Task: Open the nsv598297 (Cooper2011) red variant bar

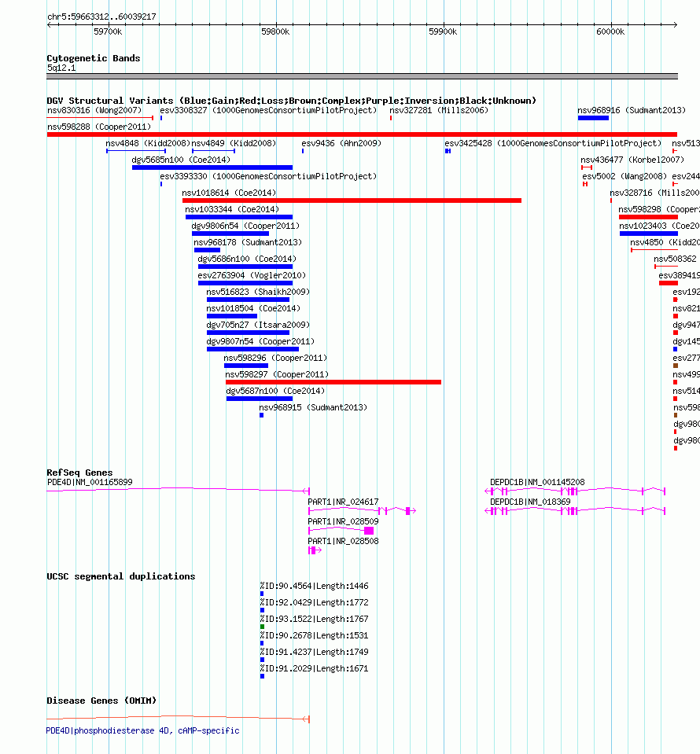Action: (333, 382)
